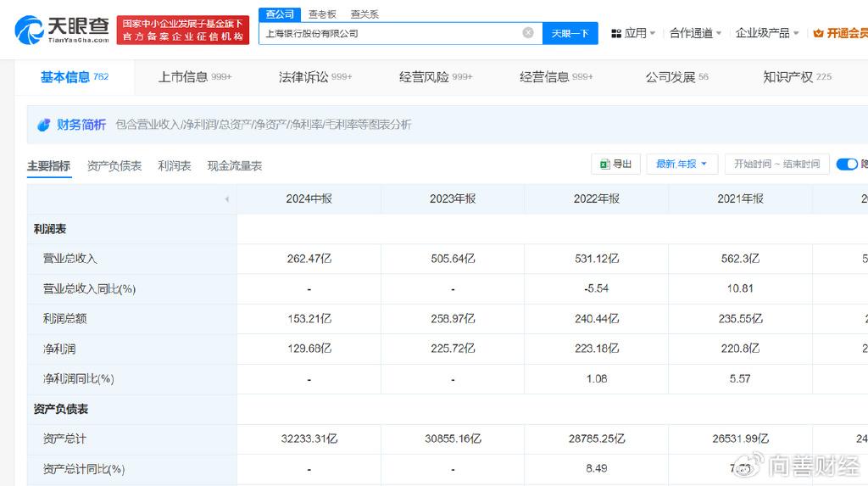Click the Excel export icon

click(x=605, y=164)
